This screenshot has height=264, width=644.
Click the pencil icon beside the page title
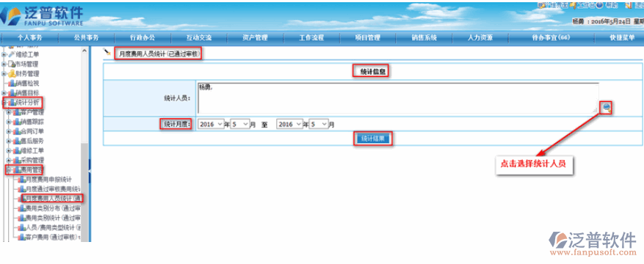[107, 52]
